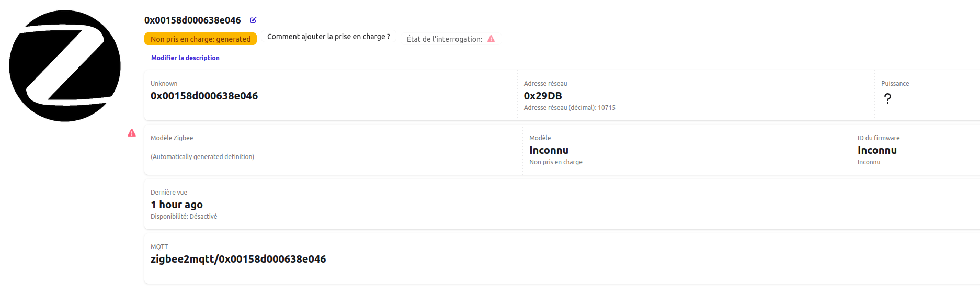Select the IEEE address under Unknown
Image resolution: width=980 pixels, height=293 pixels.
click(204, 96)
